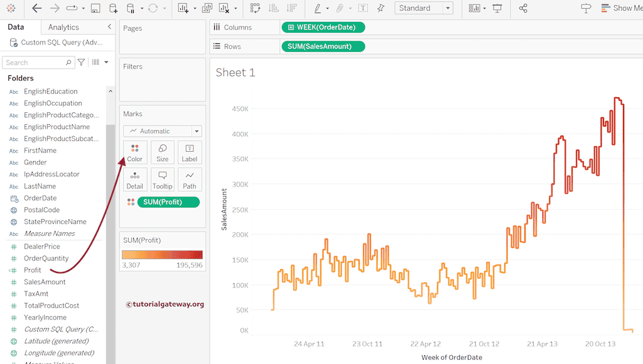The image size is (643, 364).
Task: Select the SalesAmount field in Data pane
Action: point(45,282)
